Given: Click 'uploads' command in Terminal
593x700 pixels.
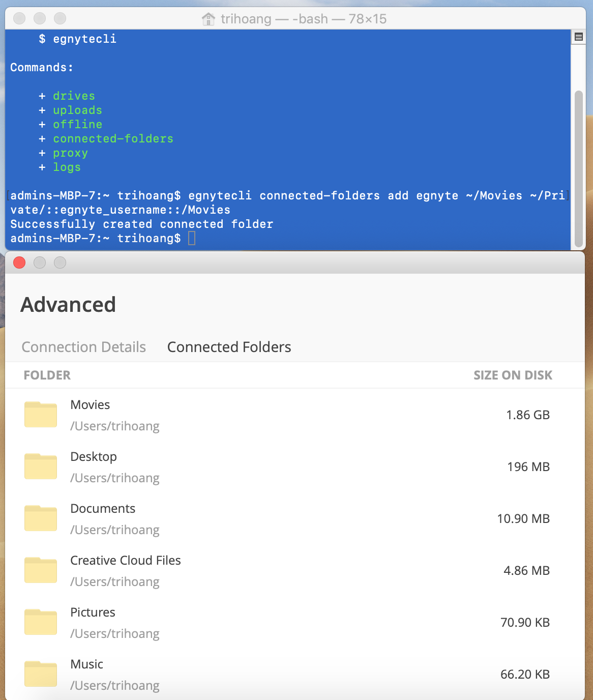Looking at the screenshot, I should [77, 110].
